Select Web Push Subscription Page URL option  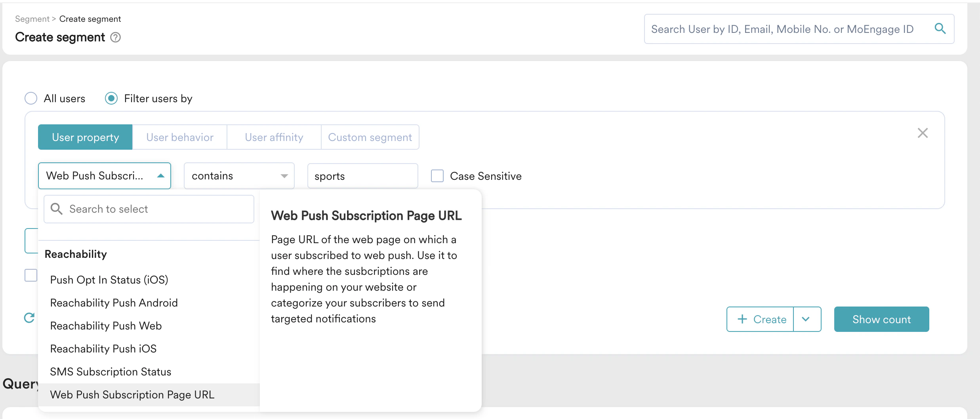[x=132, y=394]
